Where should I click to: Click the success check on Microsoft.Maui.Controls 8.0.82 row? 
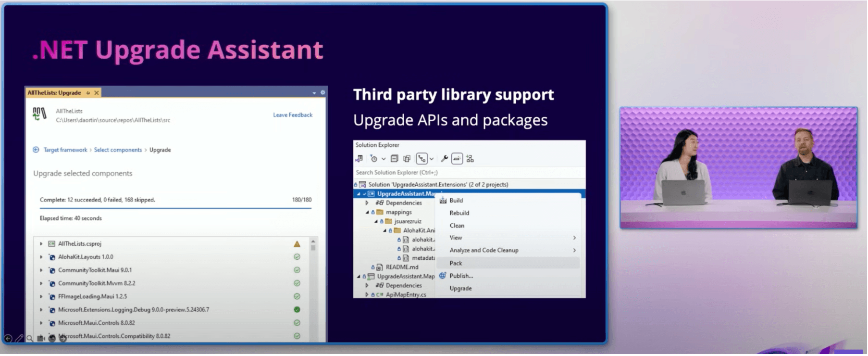coord(297,323)
